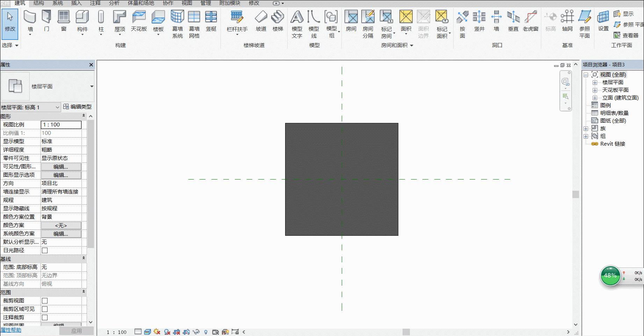Switch to the 体量和场地 ribbon tab
Screen dimensions: 644x336
141,3
